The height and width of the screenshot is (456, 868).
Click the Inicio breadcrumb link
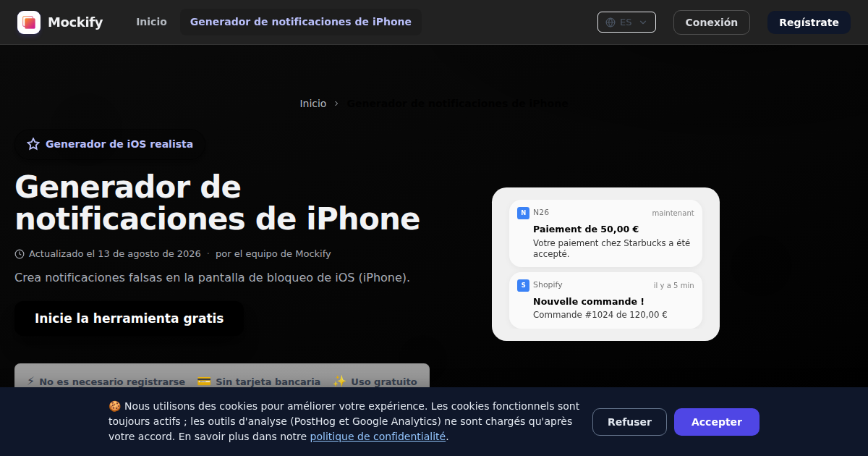click(313, 104)
